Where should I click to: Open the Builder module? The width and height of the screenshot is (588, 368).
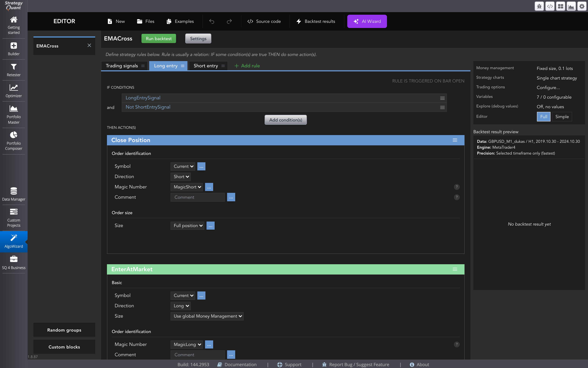click(x=14, y=49)
